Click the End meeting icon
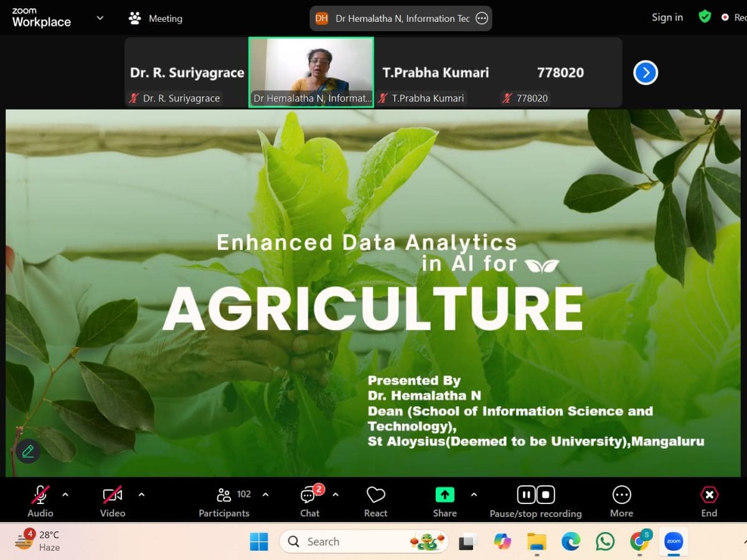The width and height of the screenshot is (747, 560). (709, 495)
